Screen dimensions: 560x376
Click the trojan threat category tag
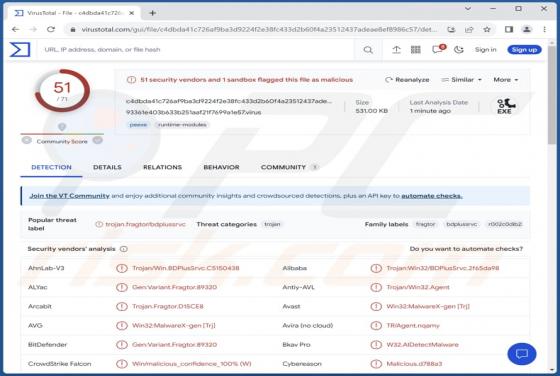[x=272, y=224]
